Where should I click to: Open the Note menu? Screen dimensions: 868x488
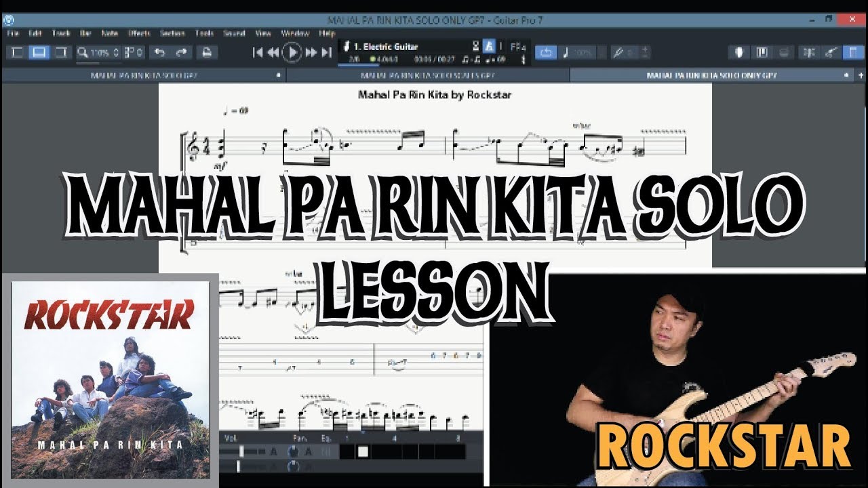click(x=109, y=33)
